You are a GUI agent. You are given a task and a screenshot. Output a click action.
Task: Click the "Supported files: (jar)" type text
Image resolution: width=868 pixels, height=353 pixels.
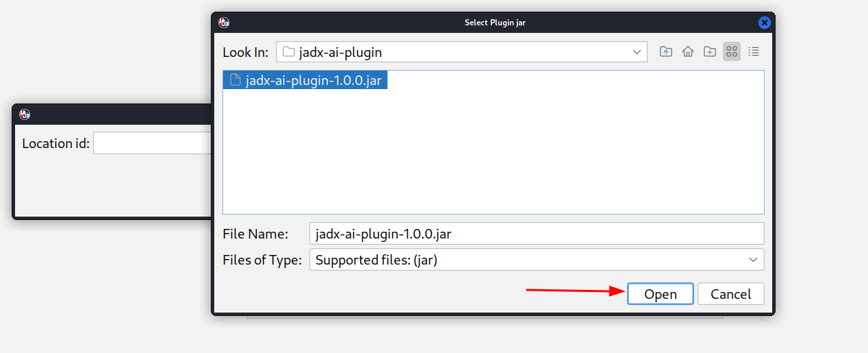pyautogui.click(x=376, y=260)
